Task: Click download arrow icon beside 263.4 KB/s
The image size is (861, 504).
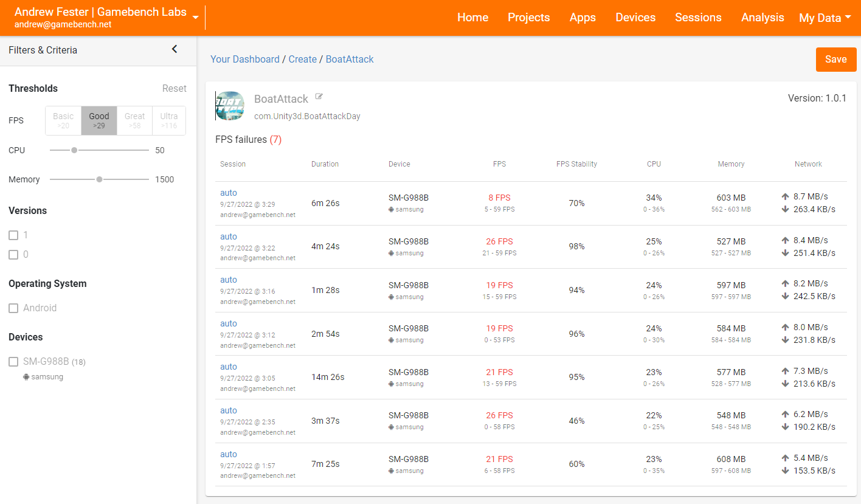Action: pos(786,209)
